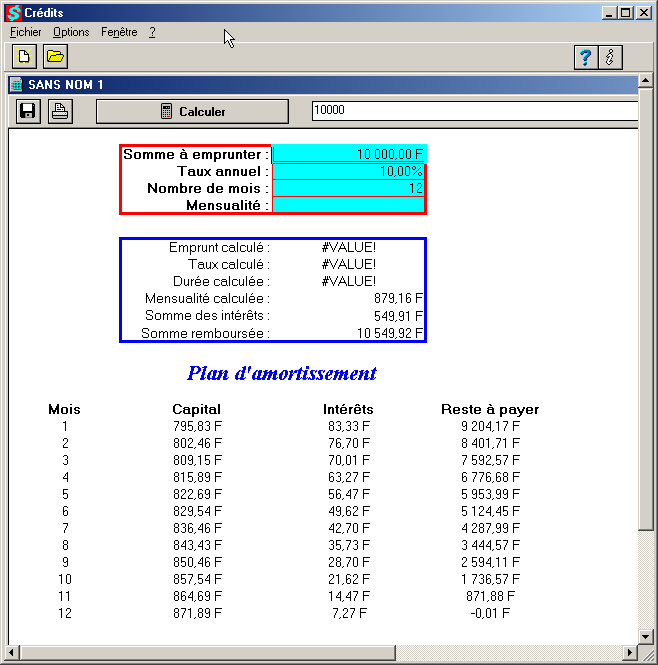
Task: Click vertical scrollbar down arrow
Action: (x=646, y=636)
